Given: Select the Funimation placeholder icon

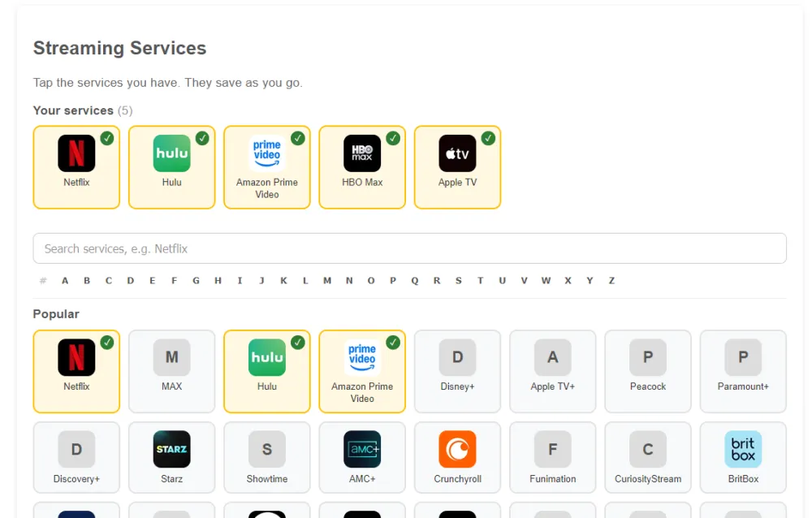Looking at the screenshot, I should tap(553, 449).
